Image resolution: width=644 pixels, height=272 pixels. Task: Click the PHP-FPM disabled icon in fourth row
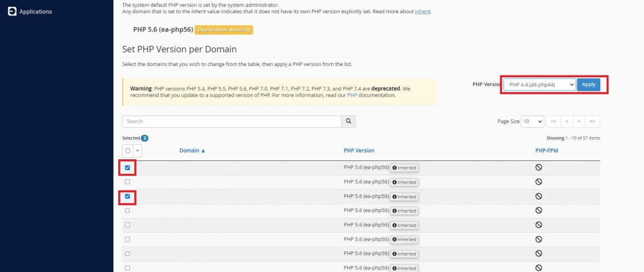coord(539,210)
